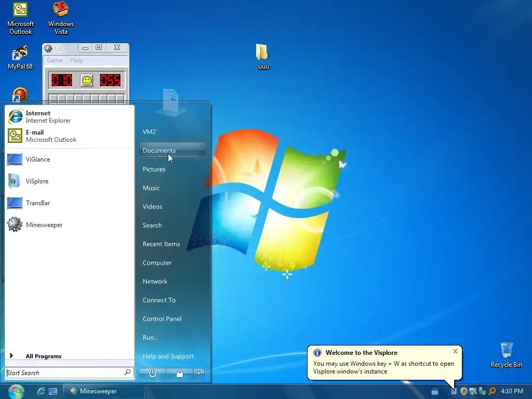Open Help and Support from Start menu
This screenshot has height=399, width=532.
coord(172,356)
